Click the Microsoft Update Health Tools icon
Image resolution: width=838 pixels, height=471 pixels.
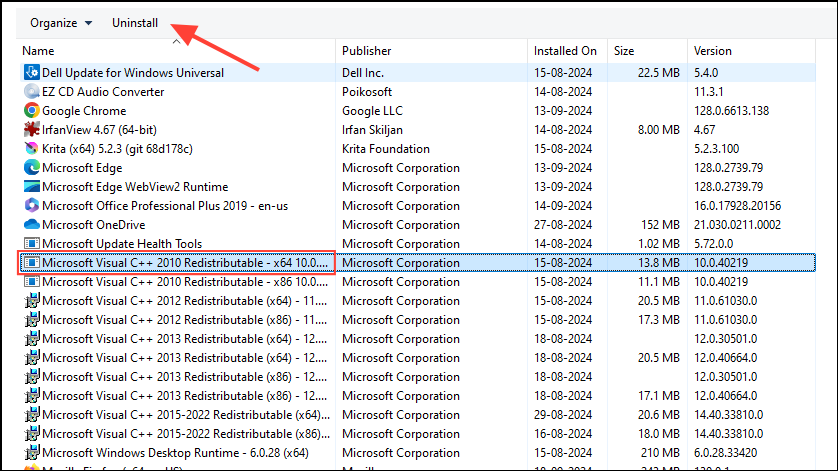click(32, 244)
